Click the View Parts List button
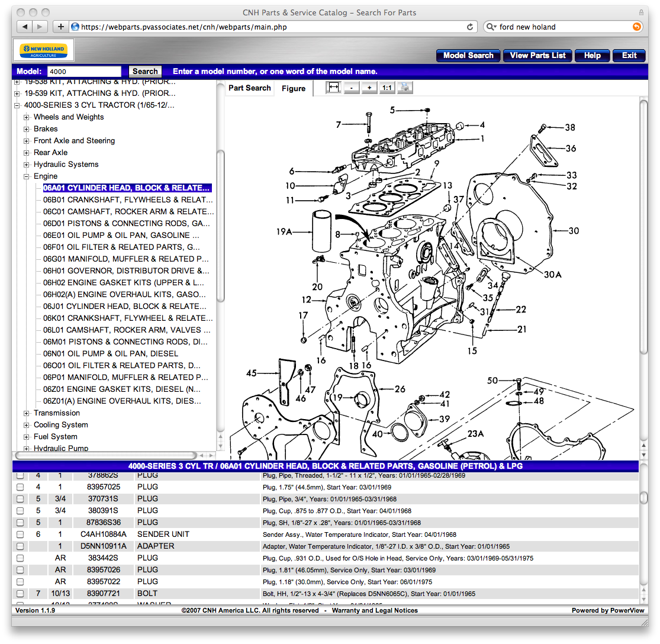The height and width of the screenshot is (644, 660). tap(537, 56)
